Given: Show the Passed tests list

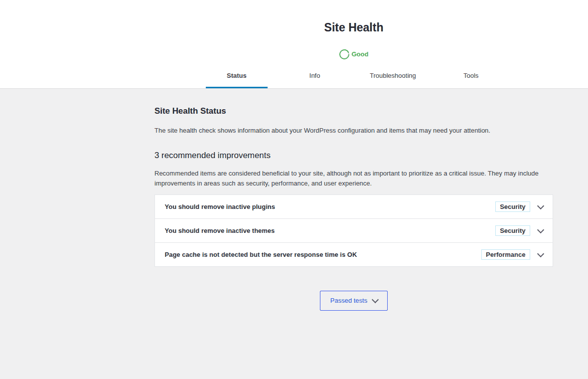Looking at the screenshot, I should (354, 301).
